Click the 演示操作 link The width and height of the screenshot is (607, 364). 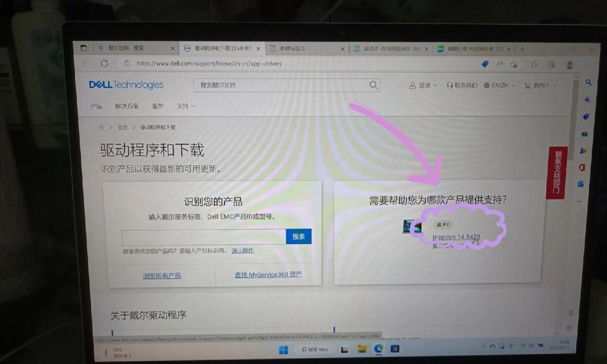pyautogui.click(x=242, y=251)
